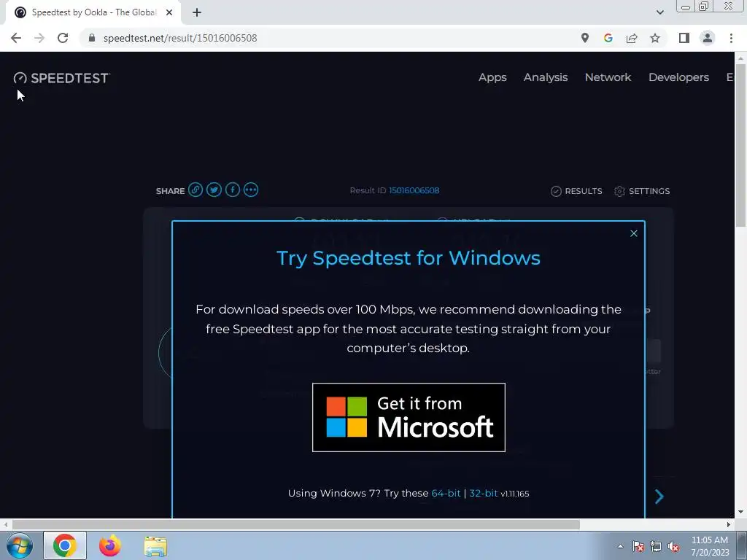Download the 32-bit Windows 7 version

pos(484,494)
